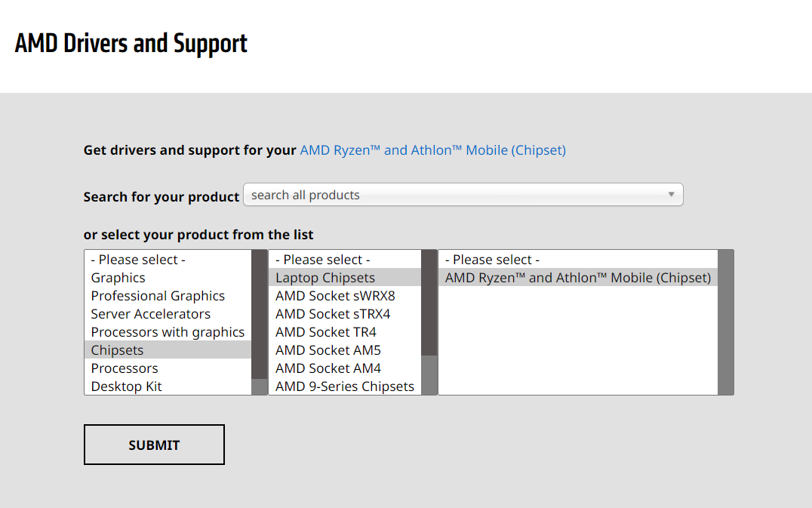Choose Server Accelerators from the list
812x508 pixels.
pyautogui.click(x=151, y=314)
